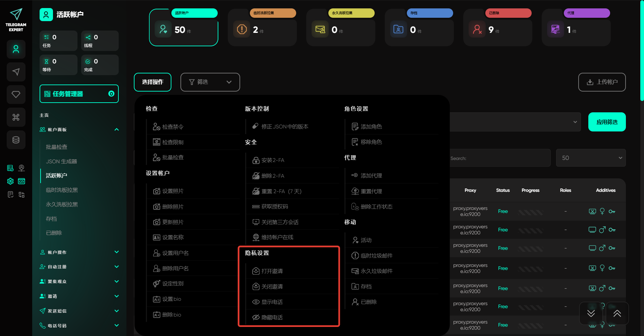The width and height of the screenshot is (644, 336).
Task: Click the progress bar in first table row
Action: pos(530,212)
